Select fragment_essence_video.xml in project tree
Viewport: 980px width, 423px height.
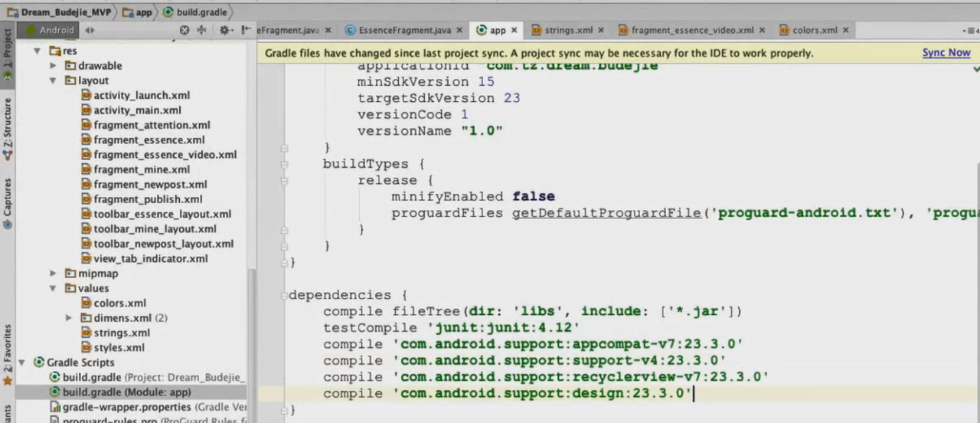pos(165,155)
